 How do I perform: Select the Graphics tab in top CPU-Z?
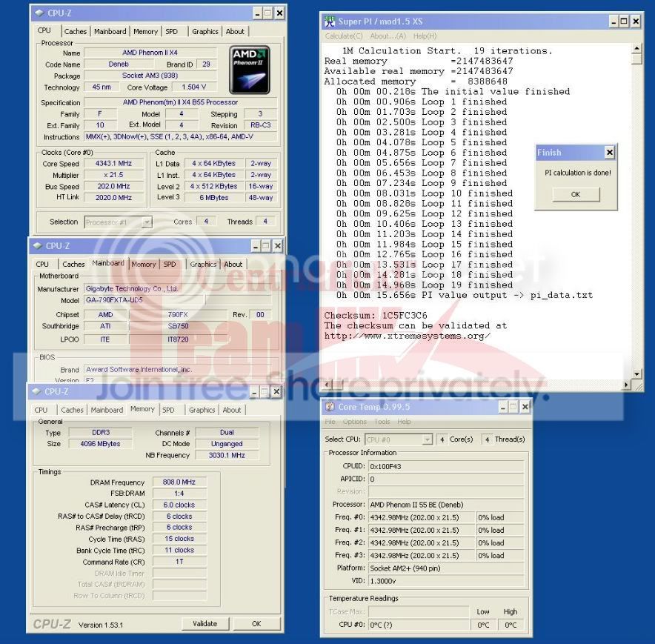pos(205,31)
